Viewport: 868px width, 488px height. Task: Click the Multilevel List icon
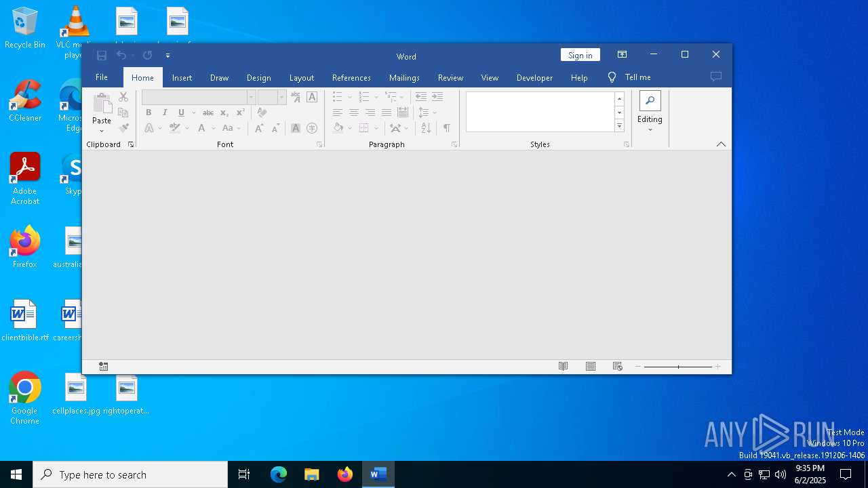(391, 97)
